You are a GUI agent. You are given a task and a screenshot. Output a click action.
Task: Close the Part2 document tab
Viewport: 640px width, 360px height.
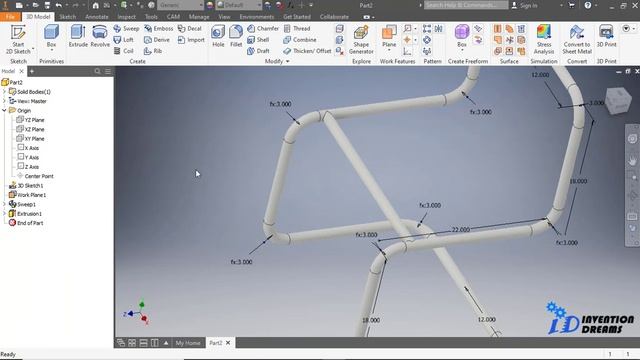coord(228,343)
